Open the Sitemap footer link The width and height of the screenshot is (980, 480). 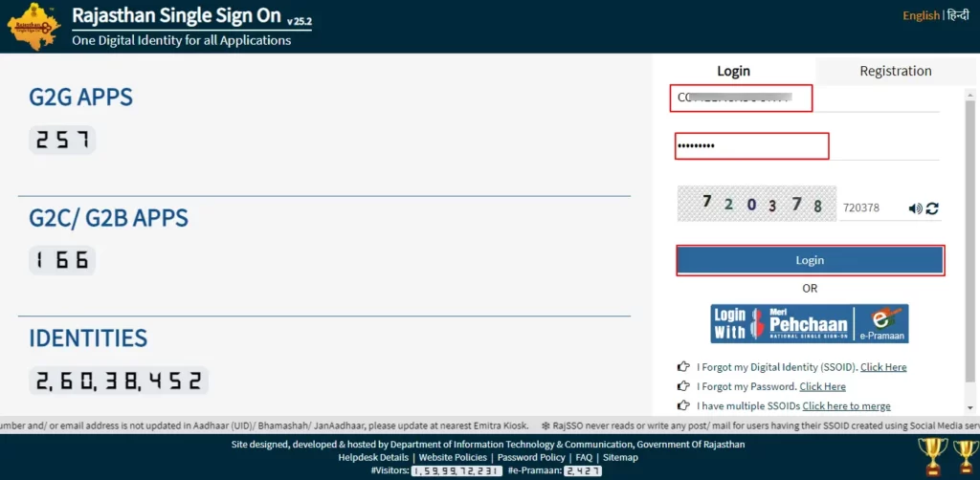[x=620, y=457]
